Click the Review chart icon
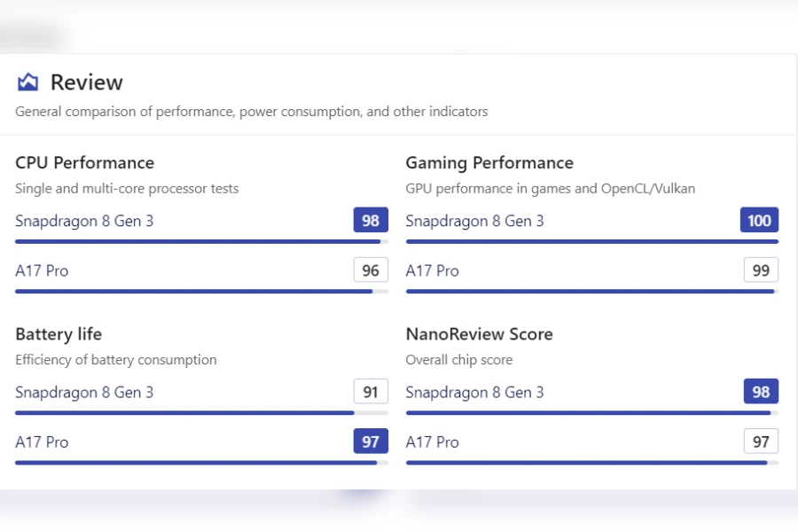Image resolution: width=798 pixels, height=532 pixels. tap(27, 82)
